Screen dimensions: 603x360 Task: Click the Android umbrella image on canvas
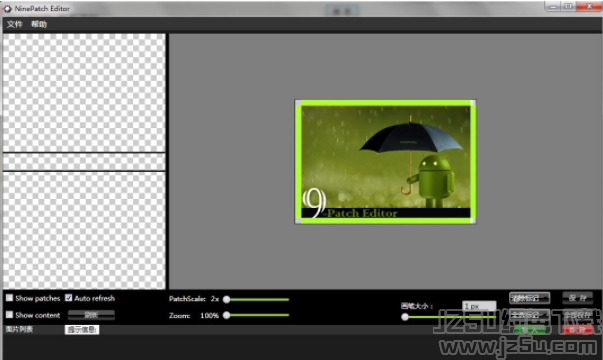pyautogui.click(x=385, y=162)
